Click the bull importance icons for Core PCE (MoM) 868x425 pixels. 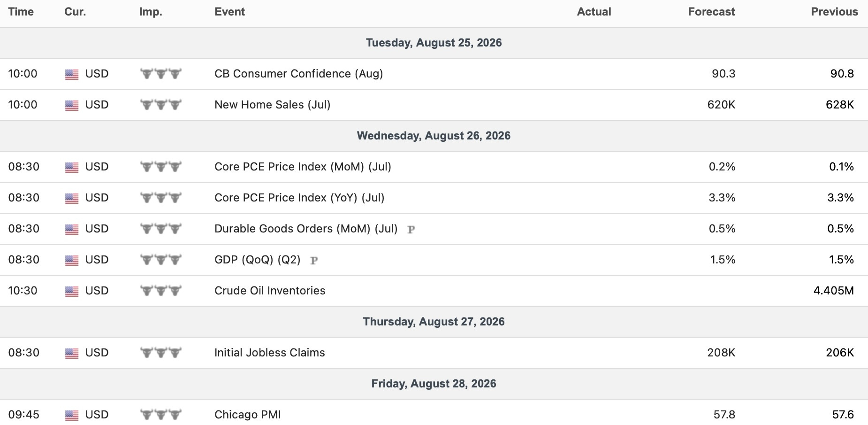pos(161,167)
